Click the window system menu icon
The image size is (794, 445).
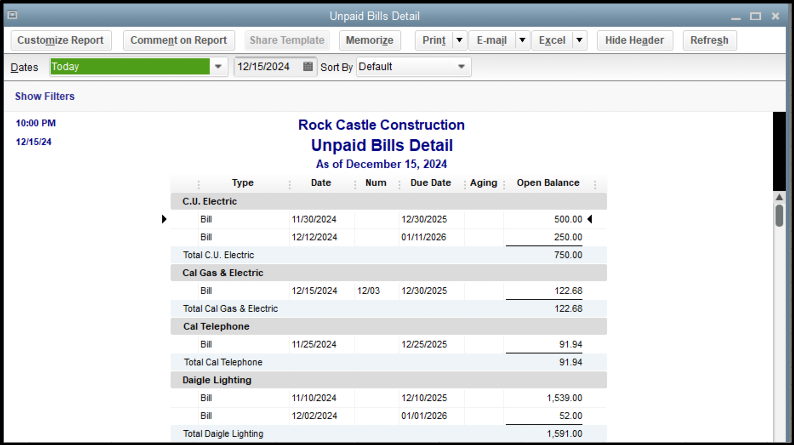pyautogui.click(x=12, y=16)
